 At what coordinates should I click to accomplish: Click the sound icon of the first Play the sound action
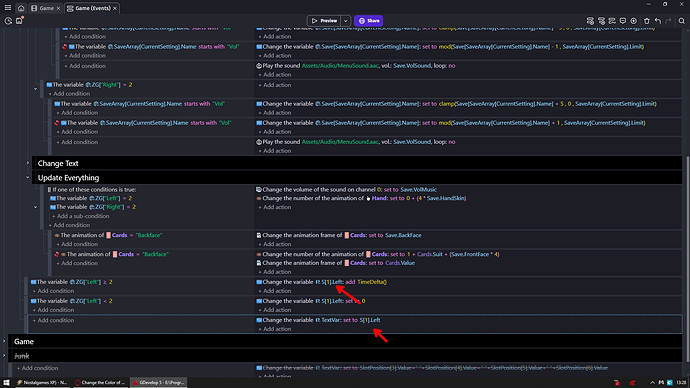point(259,66)
